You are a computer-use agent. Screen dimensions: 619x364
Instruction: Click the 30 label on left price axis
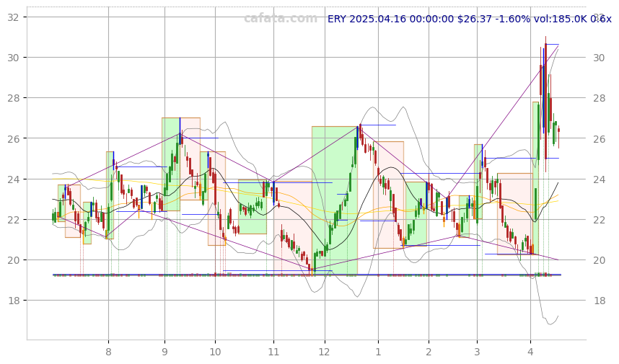click(14, 58)
